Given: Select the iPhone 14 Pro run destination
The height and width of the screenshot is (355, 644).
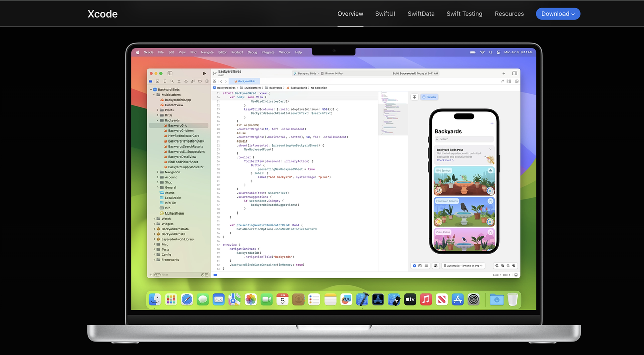Looking at the screenshot, I should pos(332,73).
